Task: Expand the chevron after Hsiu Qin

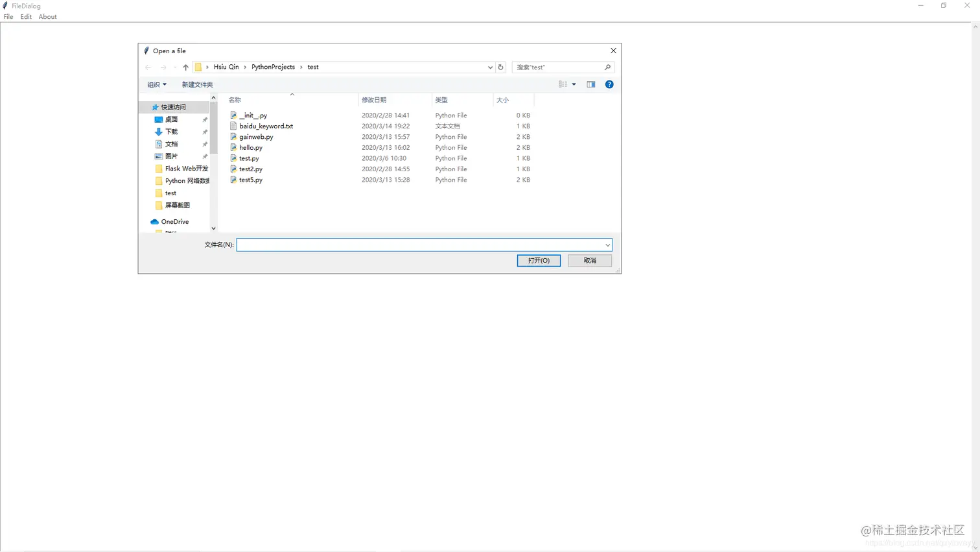Action: 245,67
